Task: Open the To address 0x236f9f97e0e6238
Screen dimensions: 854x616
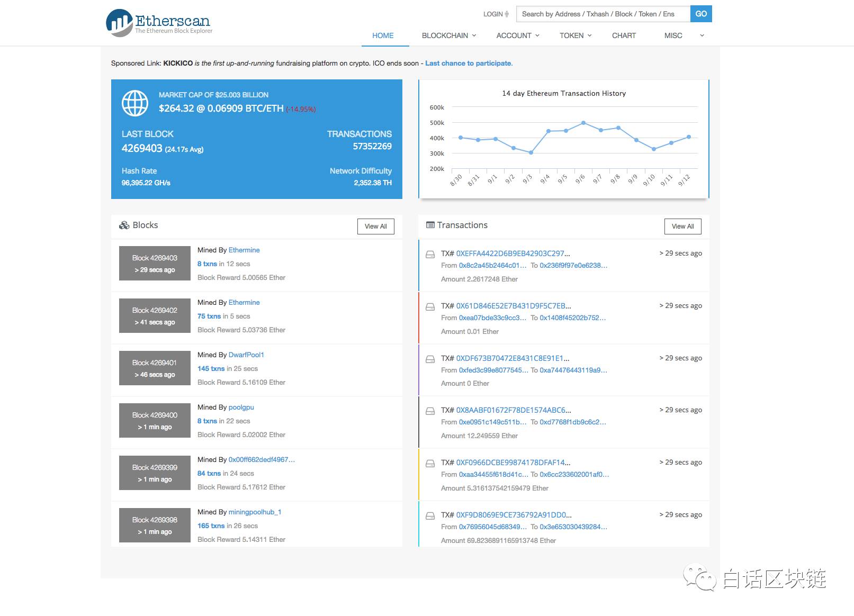Action: pyautogui.click(x=573, y=266)
